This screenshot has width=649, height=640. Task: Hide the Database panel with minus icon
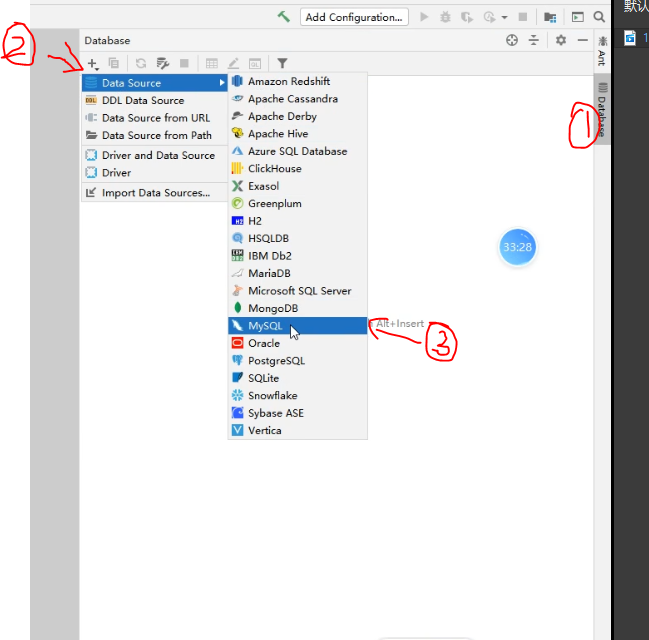pos(583,40)
